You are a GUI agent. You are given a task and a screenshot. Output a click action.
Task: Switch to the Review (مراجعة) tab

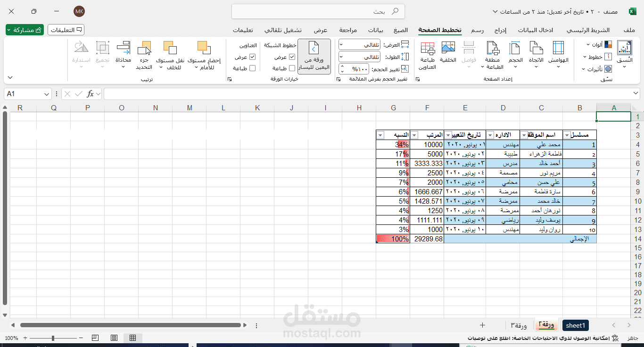pos(348,30)
